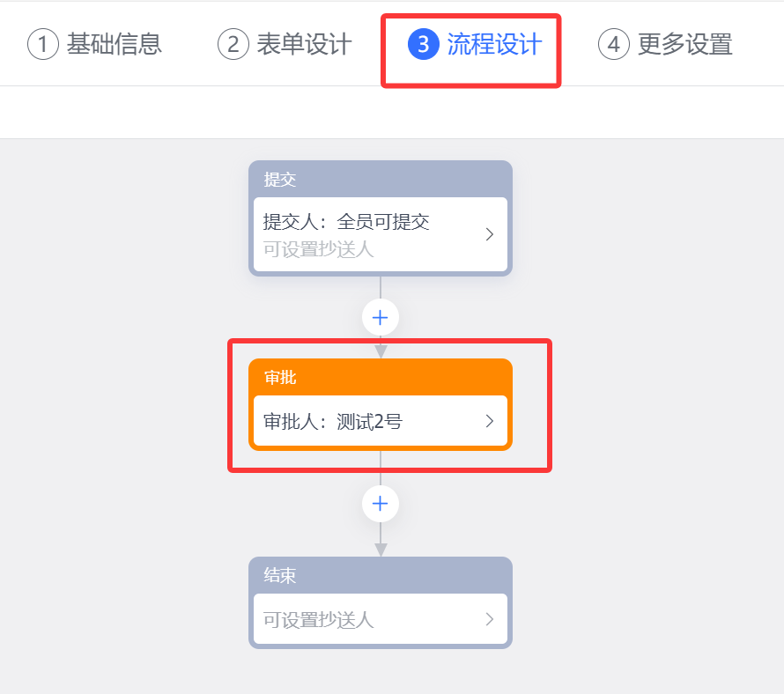Select the 流程设计 tab label
The width and height of the screenshot is (784, 694).
tap(494, 44)
